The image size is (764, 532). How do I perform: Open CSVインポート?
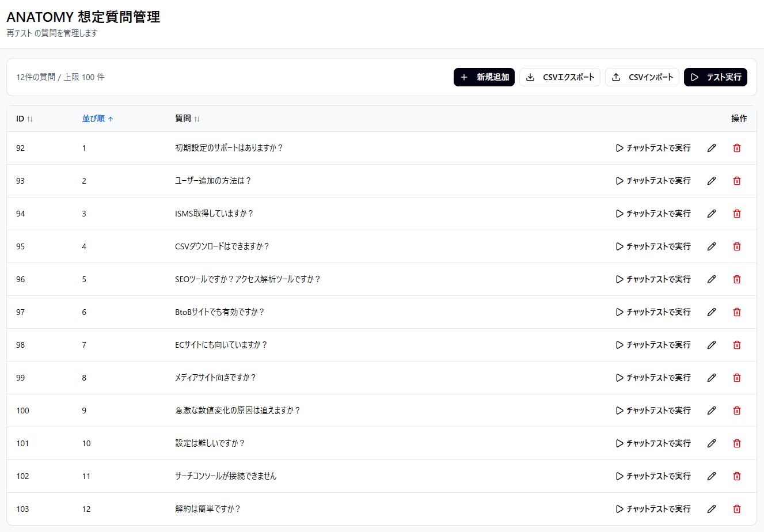click(x=642, y=77)
